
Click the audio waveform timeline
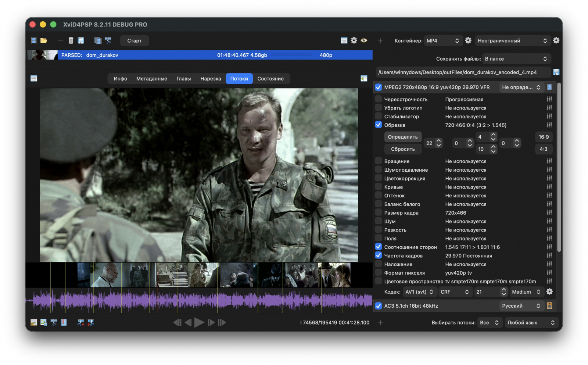pos(199,300)
